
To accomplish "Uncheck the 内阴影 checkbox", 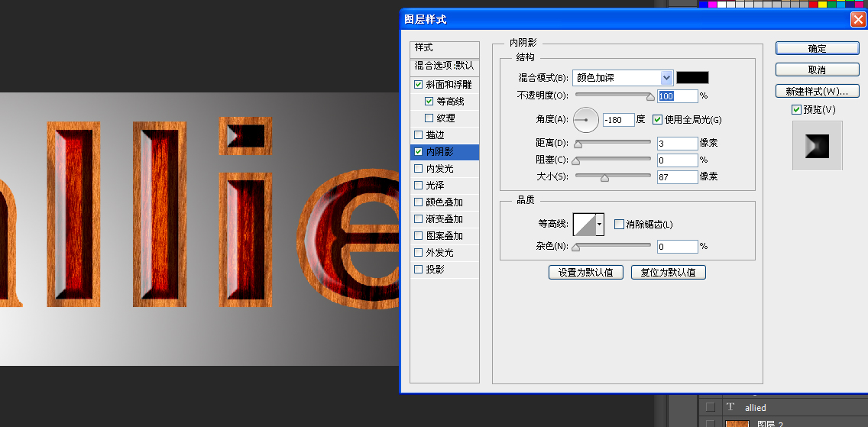I will pyautogui.click(x=419, y=151).
